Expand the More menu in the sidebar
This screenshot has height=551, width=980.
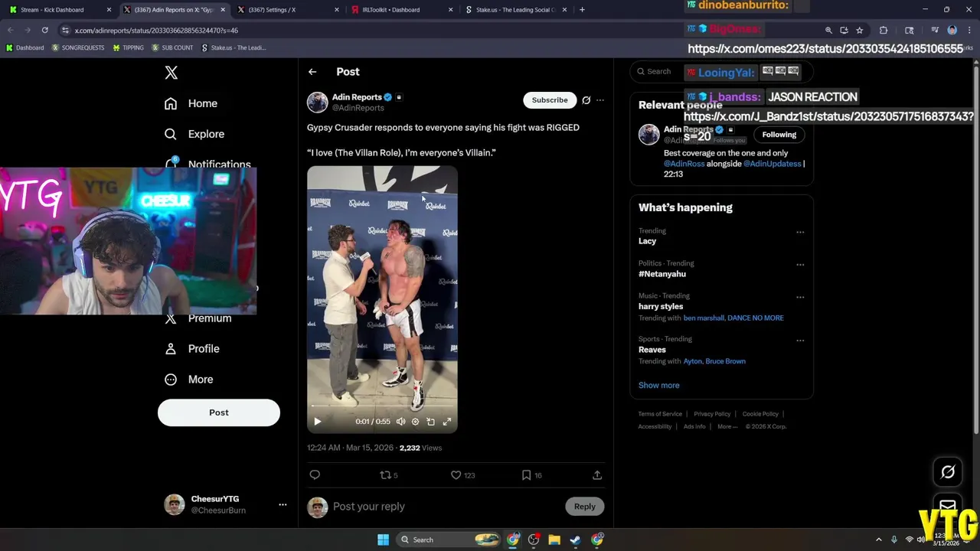[190, 380]
